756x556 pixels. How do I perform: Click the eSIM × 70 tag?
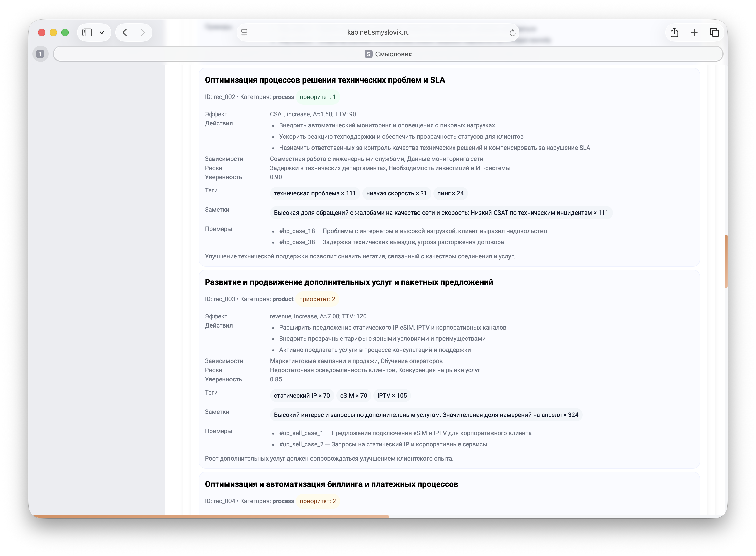353,396
